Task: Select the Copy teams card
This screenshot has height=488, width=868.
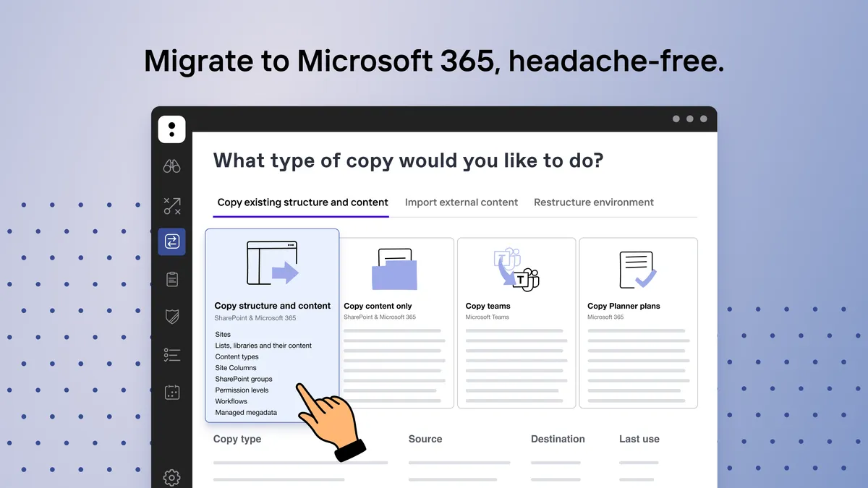Action: [x=516, y=322]
